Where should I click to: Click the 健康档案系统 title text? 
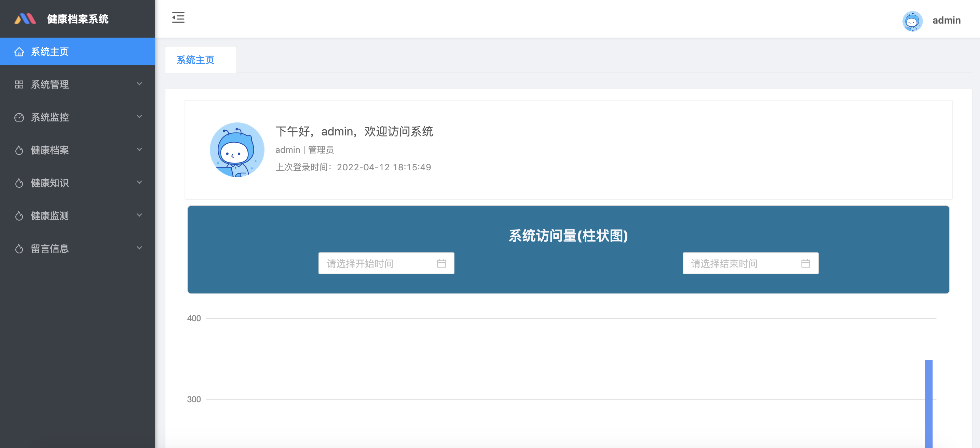[x=78, y=19]
